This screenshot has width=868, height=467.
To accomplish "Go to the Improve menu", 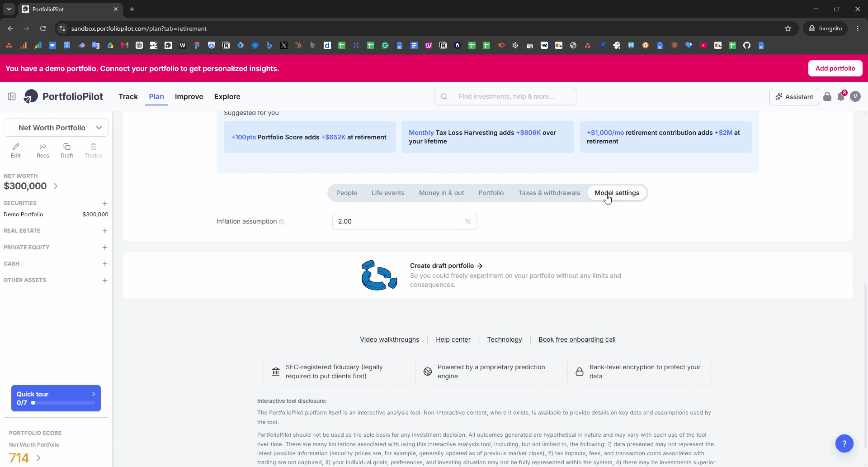I will tap(189, 96).
